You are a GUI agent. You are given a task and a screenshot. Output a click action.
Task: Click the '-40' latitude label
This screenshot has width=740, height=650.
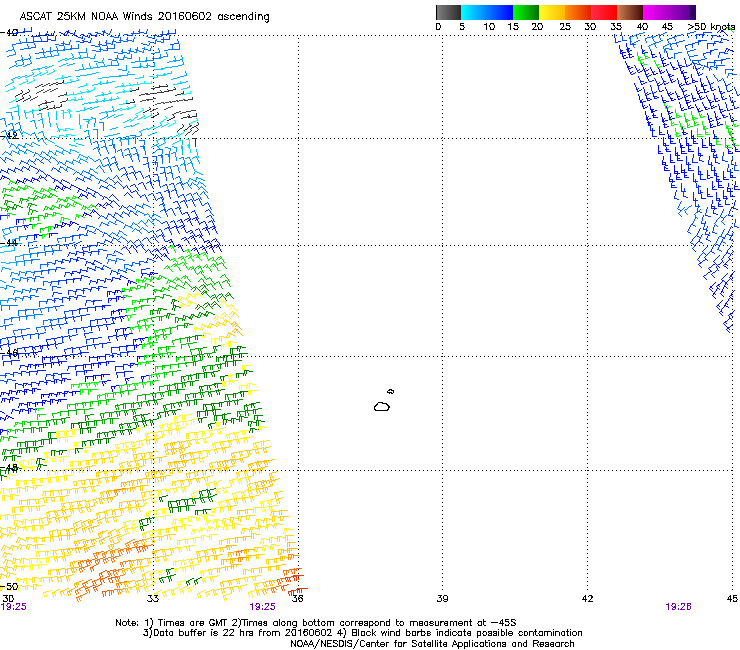pos(9,33)
